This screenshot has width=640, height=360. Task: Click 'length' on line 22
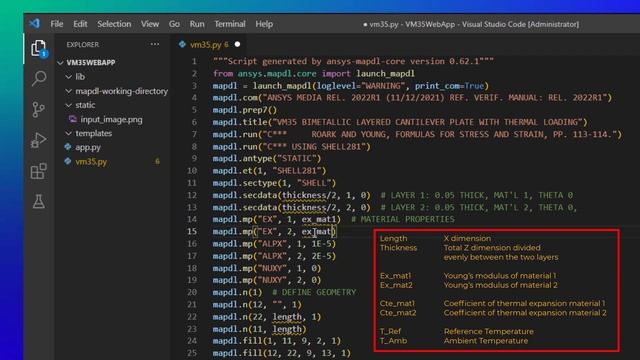coord(287,317)
